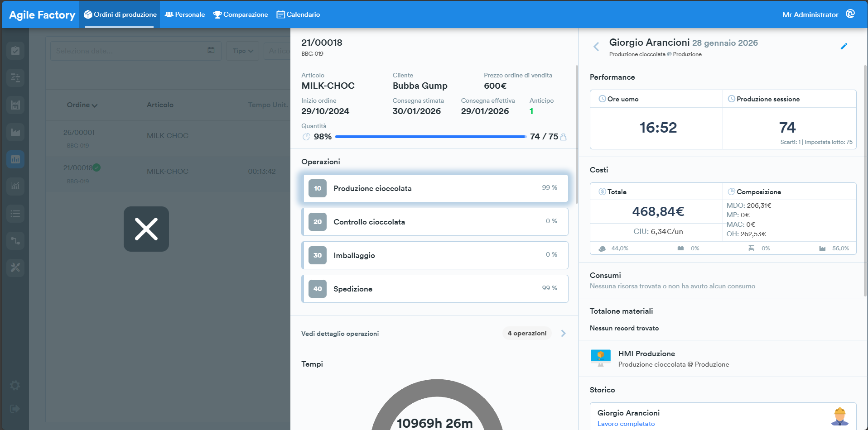Click the lock icon beside 74 / 75

click(x=564, y=137)
